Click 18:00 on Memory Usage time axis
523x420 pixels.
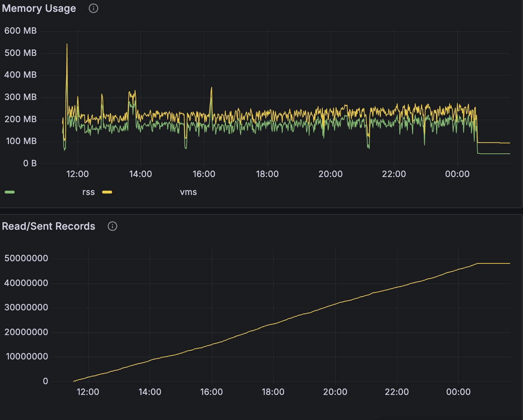click(267, 174)
